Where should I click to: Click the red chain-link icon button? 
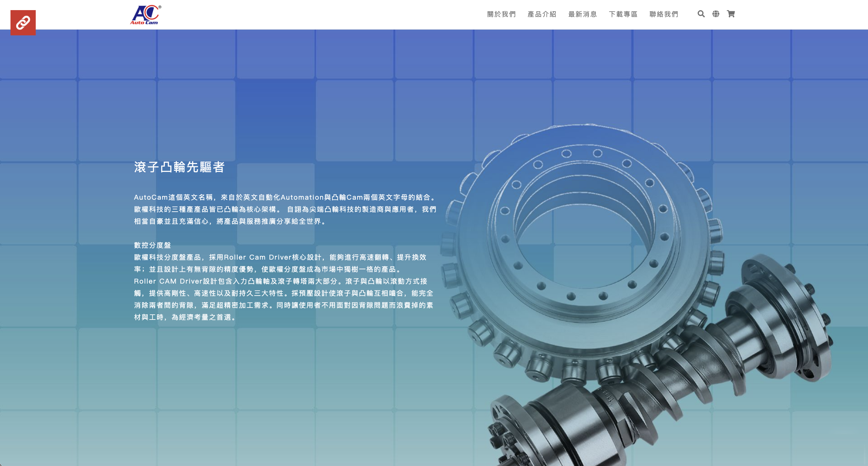pyautogui.click(x=23, y=23)
